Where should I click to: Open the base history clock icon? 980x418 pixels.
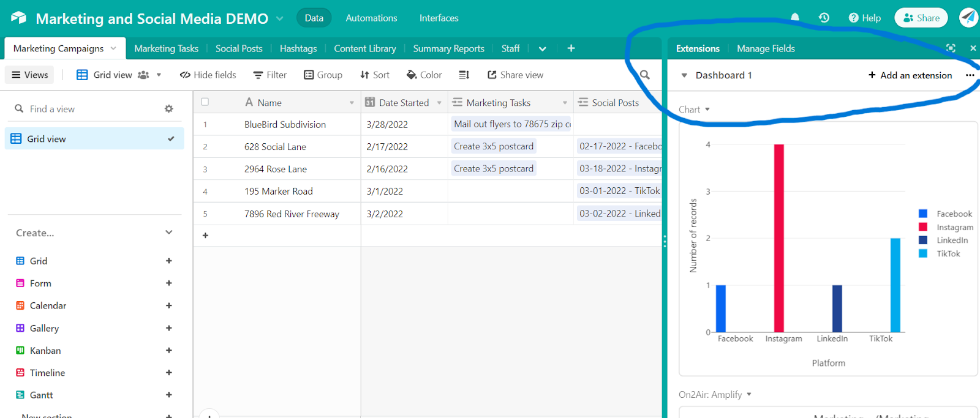[824, 18]
